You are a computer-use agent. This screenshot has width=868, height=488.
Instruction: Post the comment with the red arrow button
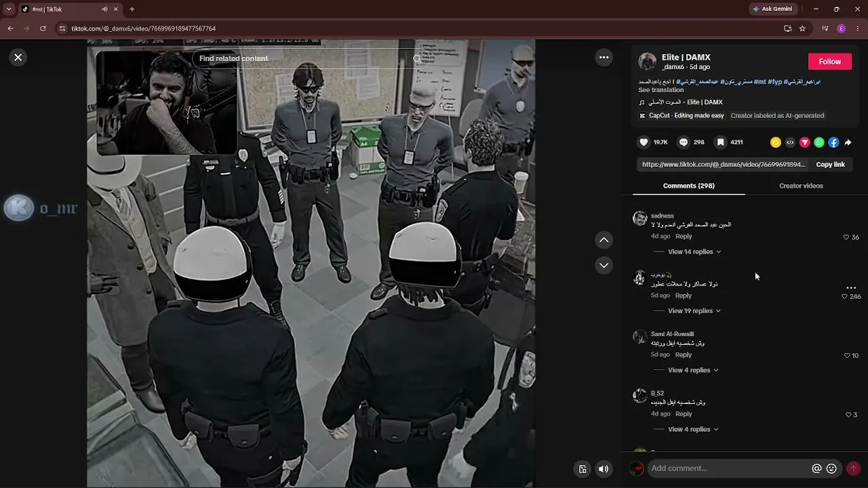(853, 468)
